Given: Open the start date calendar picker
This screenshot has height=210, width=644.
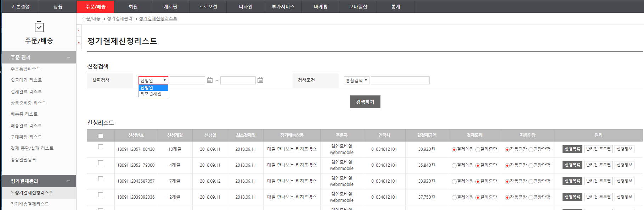Looking at the screenshot, I should 210,81.
